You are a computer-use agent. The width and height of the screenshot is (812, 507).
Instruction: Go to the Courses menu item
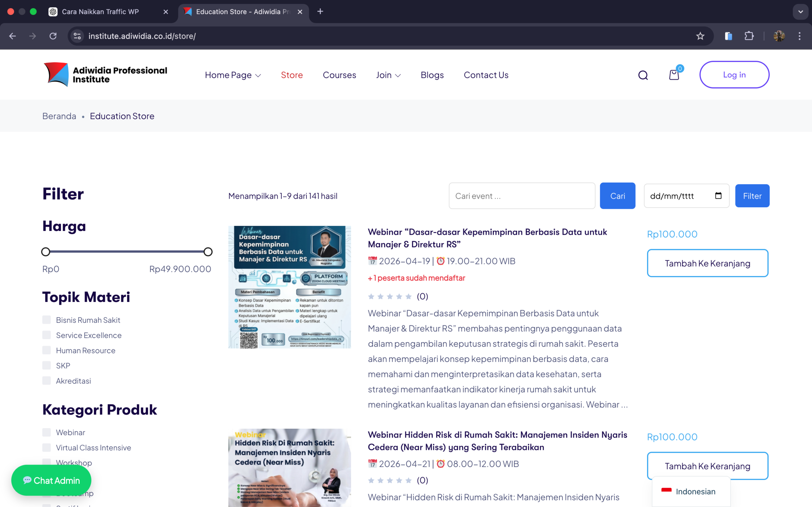(339, 75)
